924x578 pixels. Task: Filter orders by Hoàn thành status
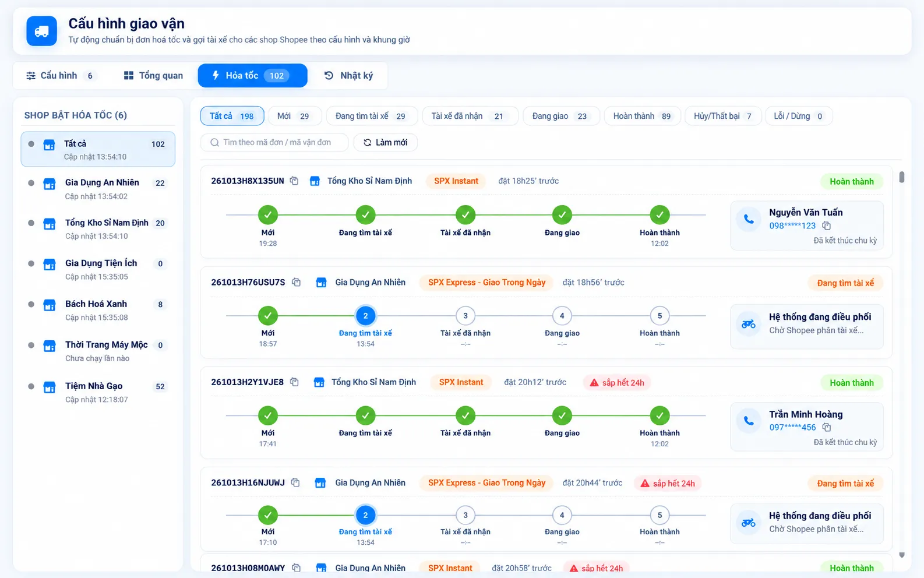coord(642,116)
